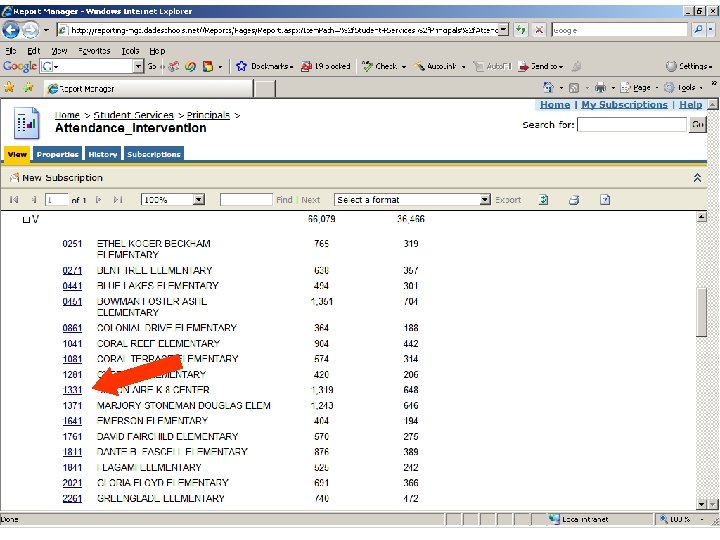Open school code 0441 link
This screenshot has width=720, height=540.
(x=72, y=286)
